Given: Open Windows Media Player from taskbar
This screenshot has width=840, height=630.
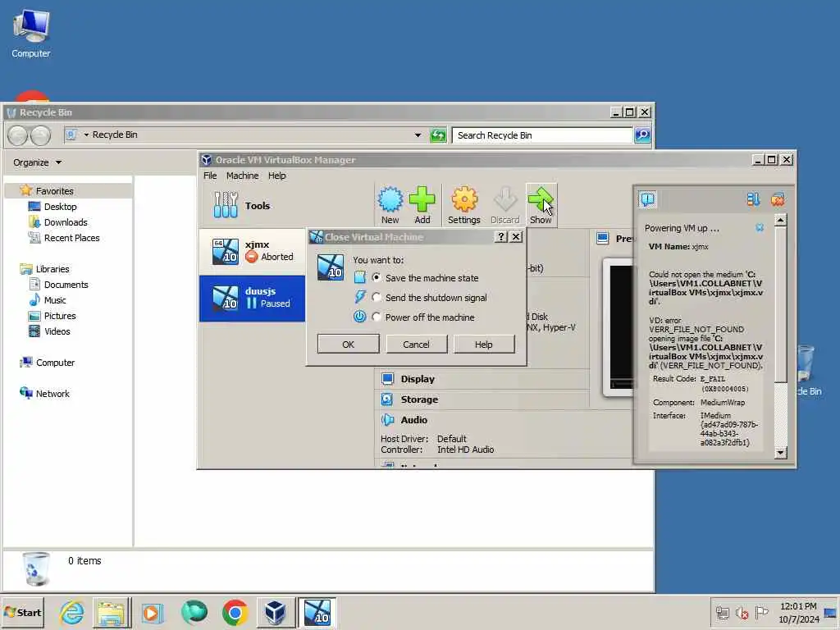Looking at the screenshot, I should [x=152, y=612].
